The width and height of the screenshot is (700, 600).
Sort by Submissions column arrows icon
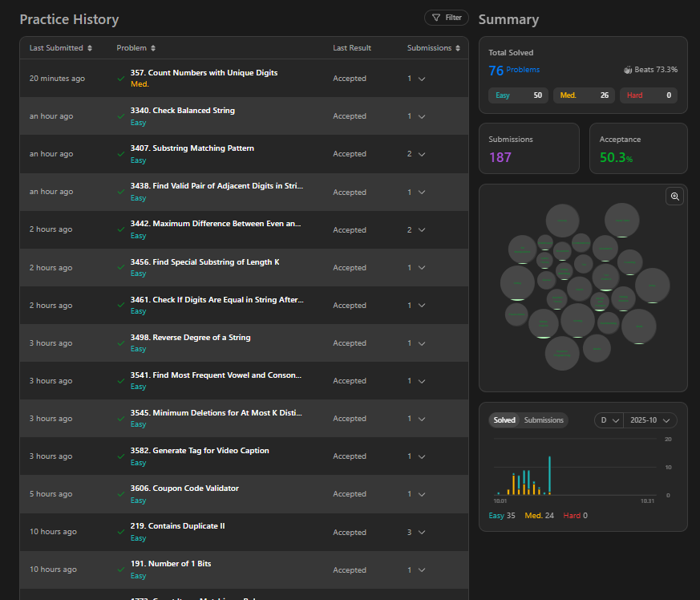(x=458, y=48)
